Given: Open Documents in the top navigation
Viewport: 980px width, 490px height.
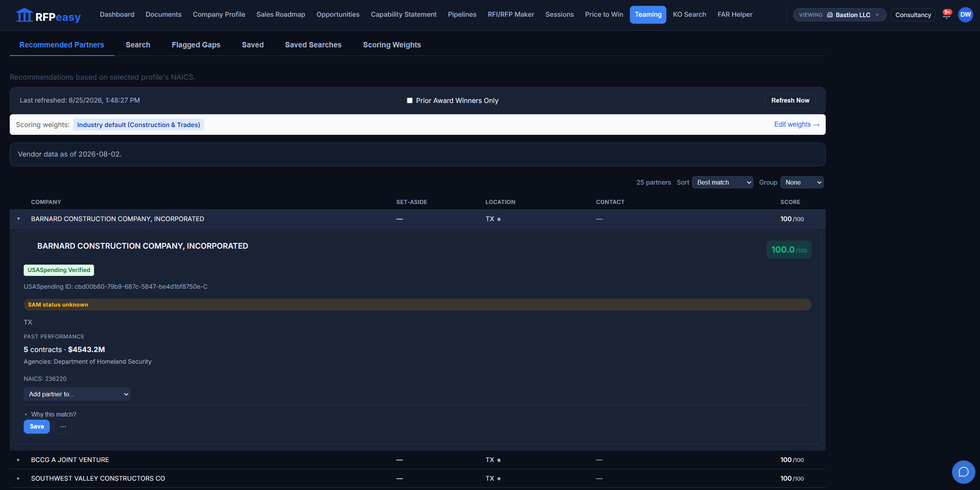Looking at the screenshot, I should click(x=164, y=14).
